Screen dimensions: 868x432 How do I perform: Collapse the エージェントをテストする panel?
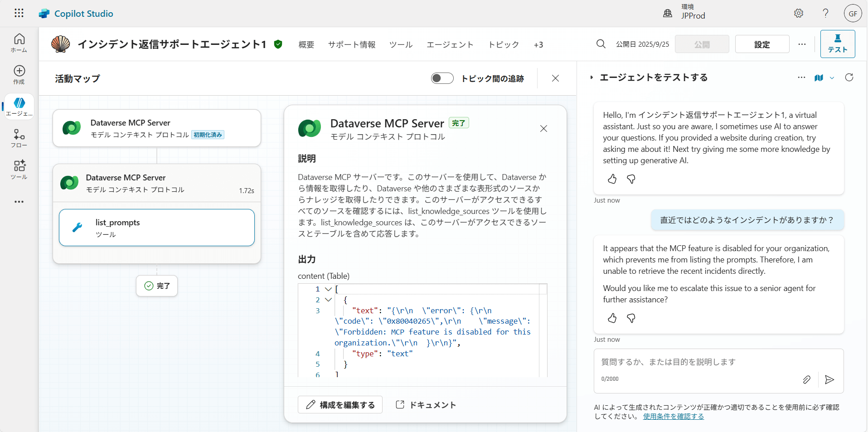tap(592, 77)
